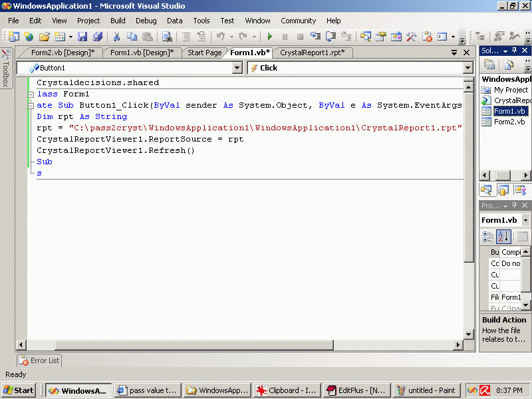Screen dimensions: 532x399
Task: Switch Properties to Categorized view
Action: coord(488,237)
